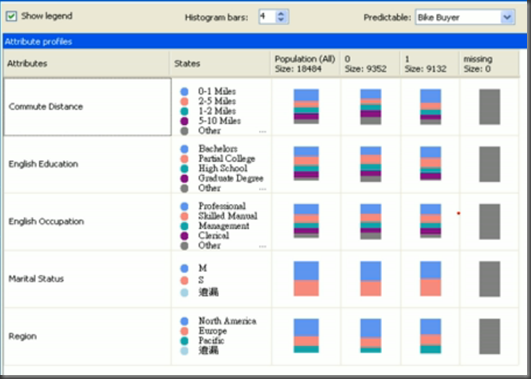Click English Occupation Population (All) histogram
This screenshot has width=531, height=379.
pyautogui.click(x=306, y=221)
